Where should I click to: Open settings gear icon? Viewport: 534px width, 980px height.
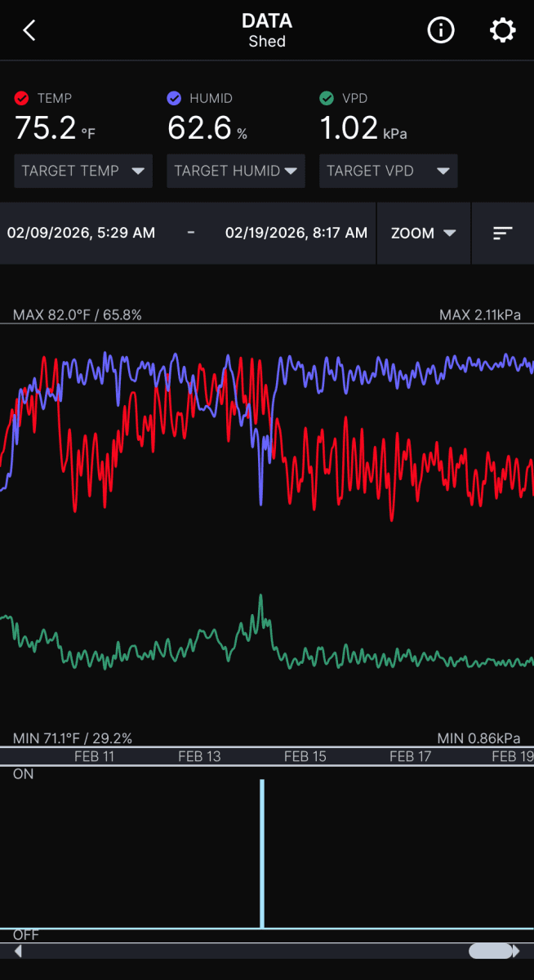502,31
